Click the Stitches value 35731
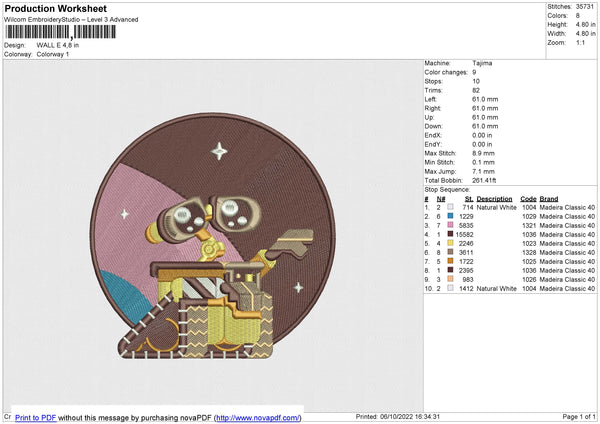600x424 pixels. [585, 7]
